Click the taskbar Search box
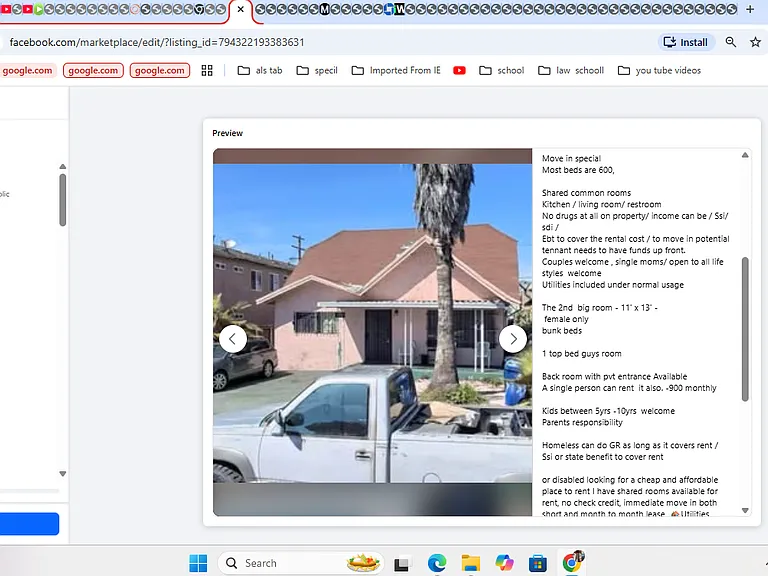This screenshot has width=768, height=576. point(301,563)
